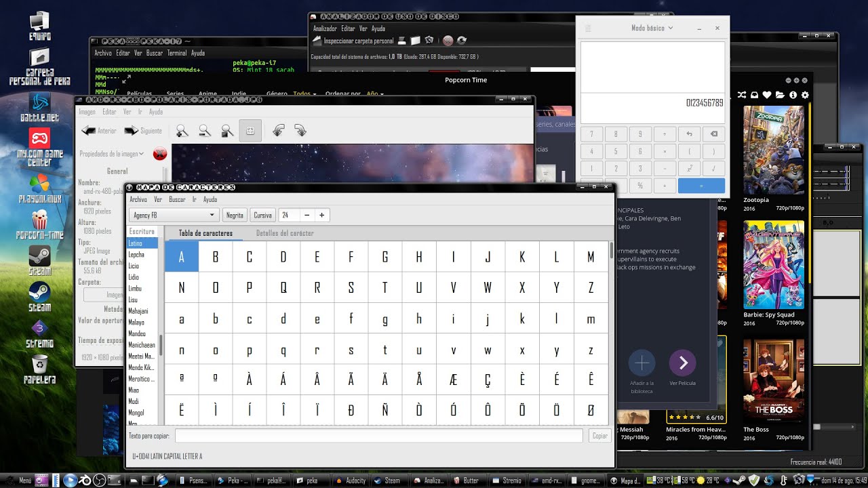Click normal size magnifier in image viewer

227,131
